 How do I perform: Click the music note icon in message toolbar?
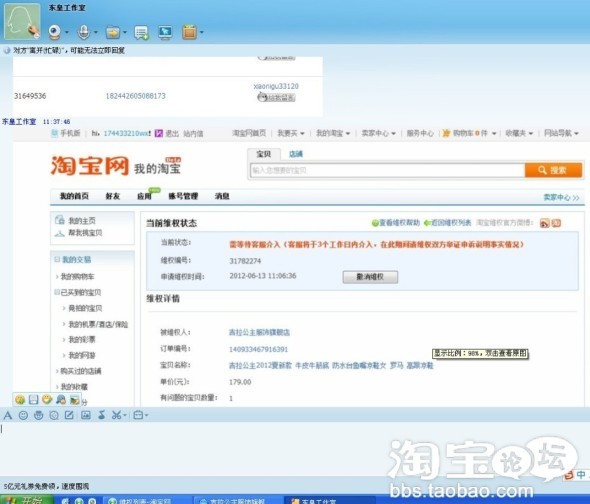pyautogui.click(x=102, y=415)
